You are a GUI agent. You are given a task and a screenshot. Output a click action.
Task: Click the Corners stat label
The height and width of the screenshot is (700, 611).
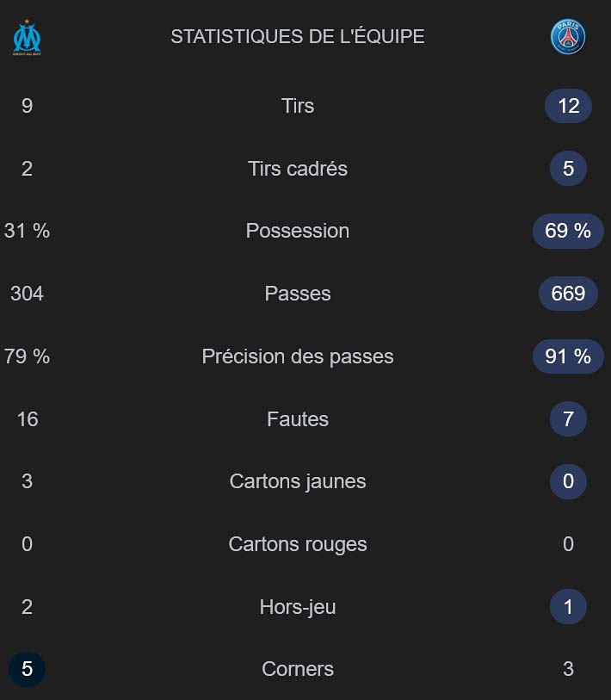pos(298,669)
